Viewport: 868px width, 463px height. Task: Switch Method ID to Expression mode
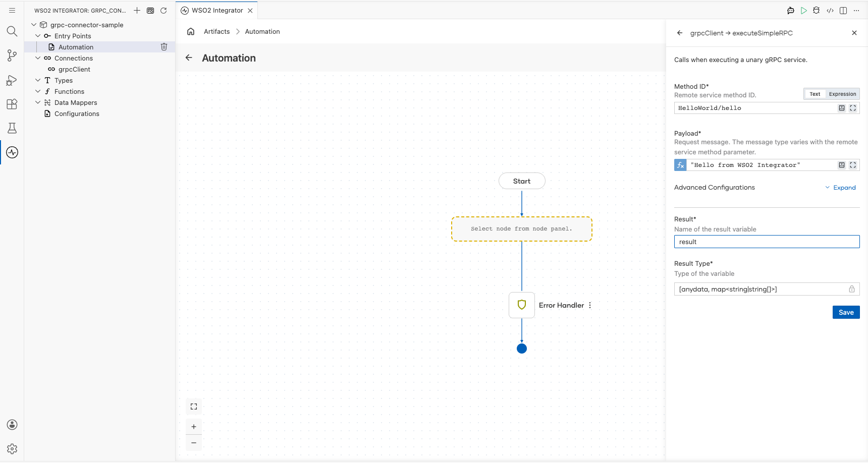[842, 94]
